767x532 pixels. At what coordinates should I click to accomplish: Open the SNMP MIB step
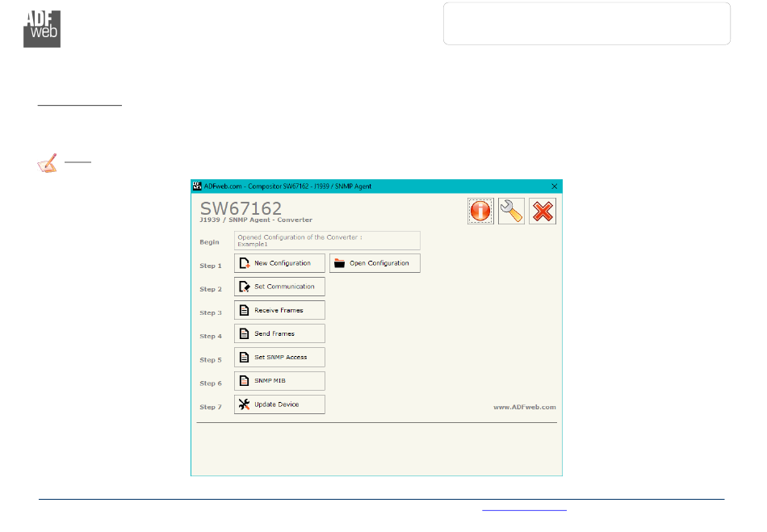pos(279,381)
